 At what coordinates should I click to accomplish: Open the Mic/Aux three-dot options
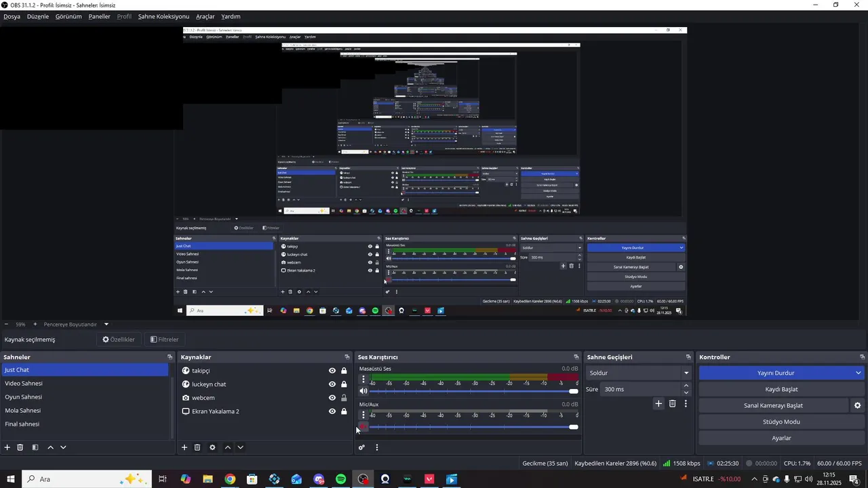pyautogui.click(x=363, y=415)
